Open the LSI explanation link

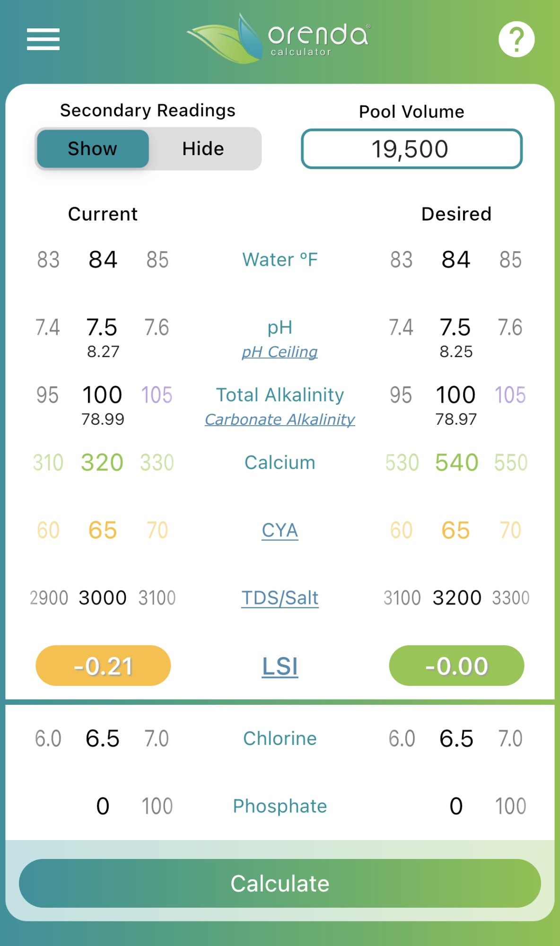point(280,666)
